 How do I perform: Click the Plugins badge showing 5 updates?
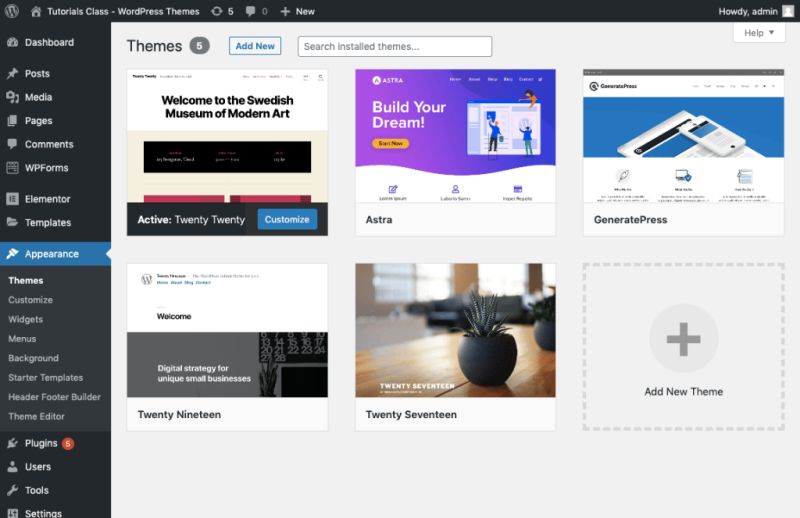point(68,443)
